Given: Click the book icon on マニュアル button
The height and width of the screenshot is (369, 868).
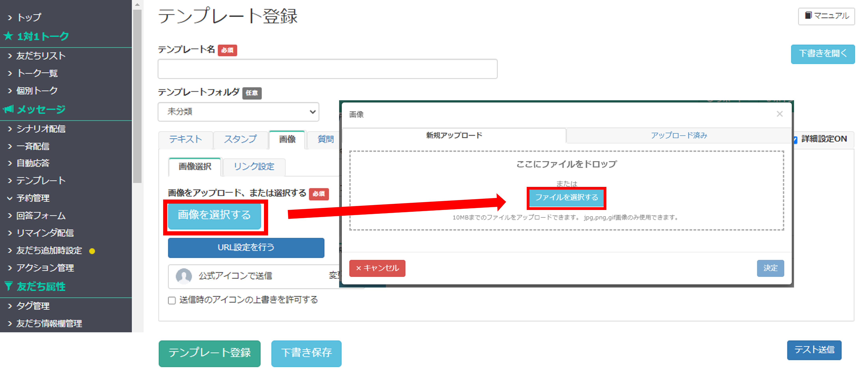Looking at the screenshot, I should pyautogui.click(x=808, y=16).
